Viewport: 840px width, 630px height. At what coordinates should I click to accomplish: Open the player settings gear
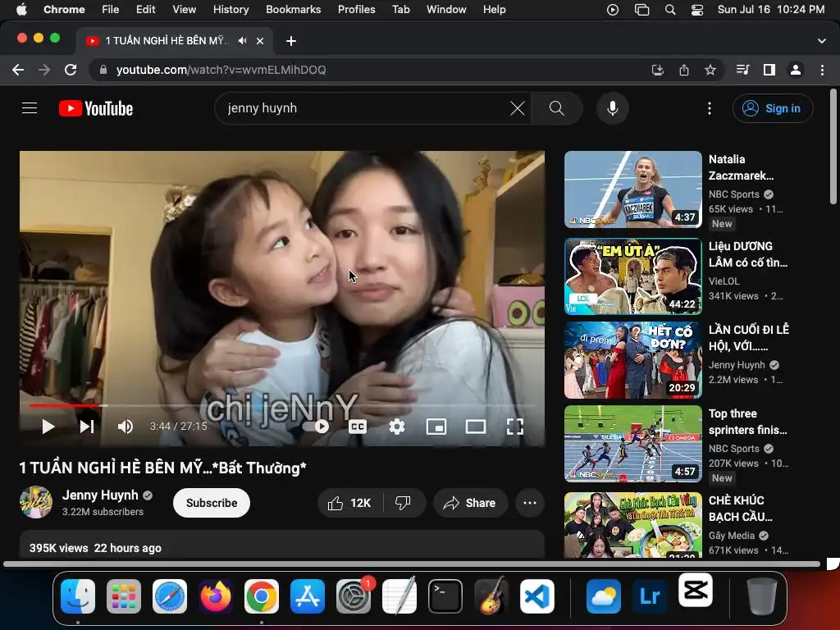click(x=396, y=427)
